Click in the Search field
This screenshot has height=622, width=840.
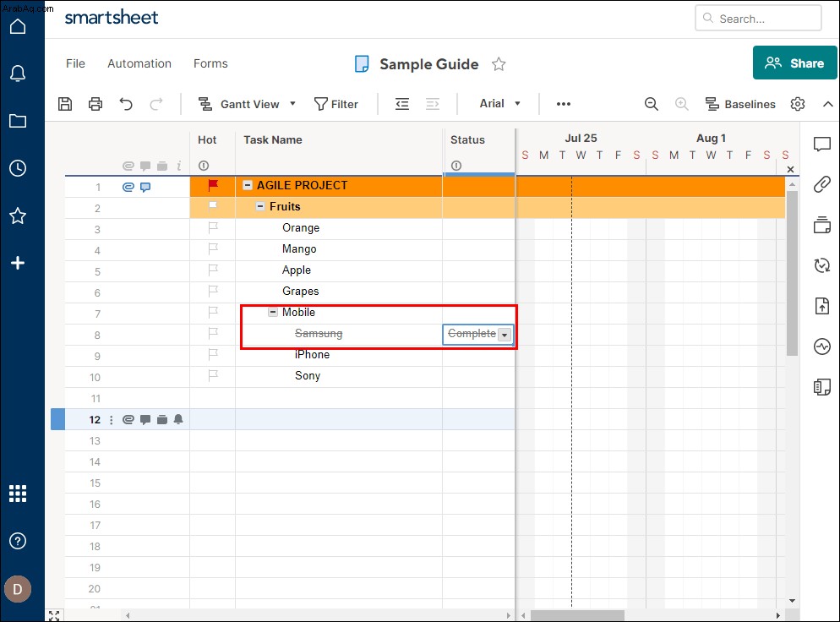[x=758, y=19]
